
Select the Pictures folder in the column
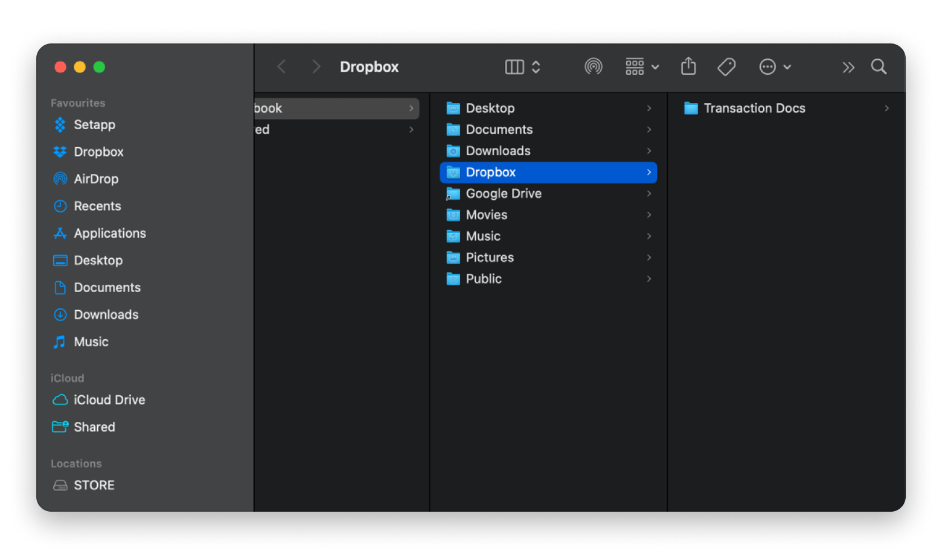[x=490, y=258]
